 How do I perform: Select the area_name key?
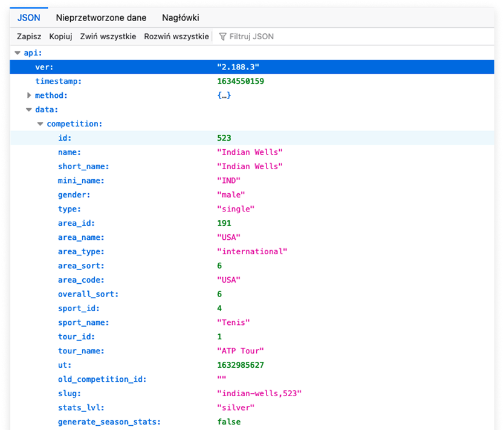pos(81,237)
